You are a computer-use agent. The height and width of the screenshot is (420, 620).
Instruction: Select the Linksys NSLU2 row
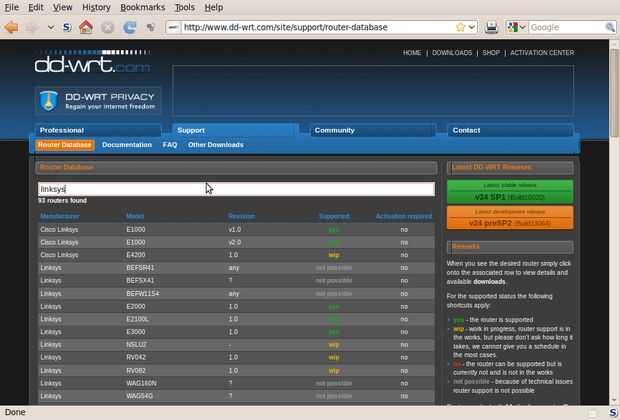coord(236,345)
